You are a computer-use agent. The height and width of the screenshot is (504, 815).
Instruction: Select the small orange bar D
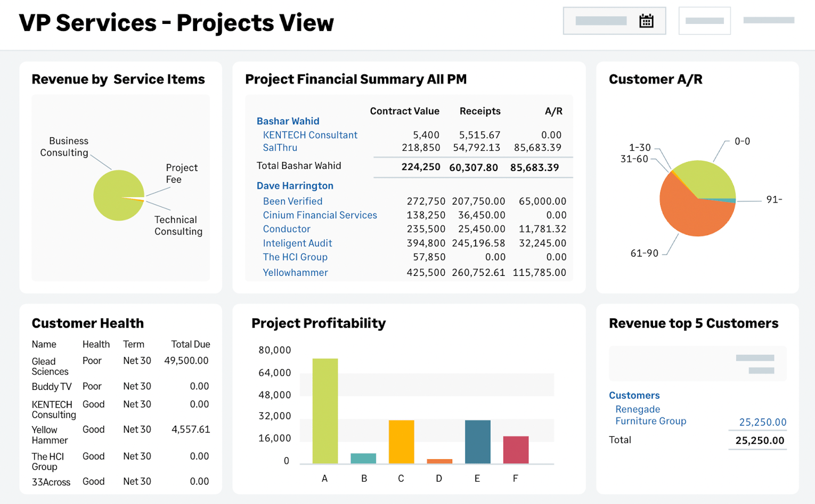(439, 461)
